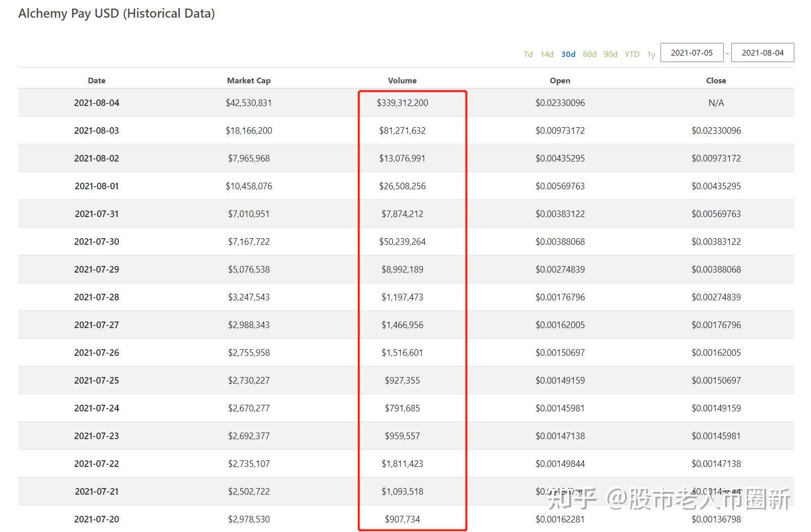Select the date cell 2021-07-25
The image size is (811, 532).
(96, 381)
